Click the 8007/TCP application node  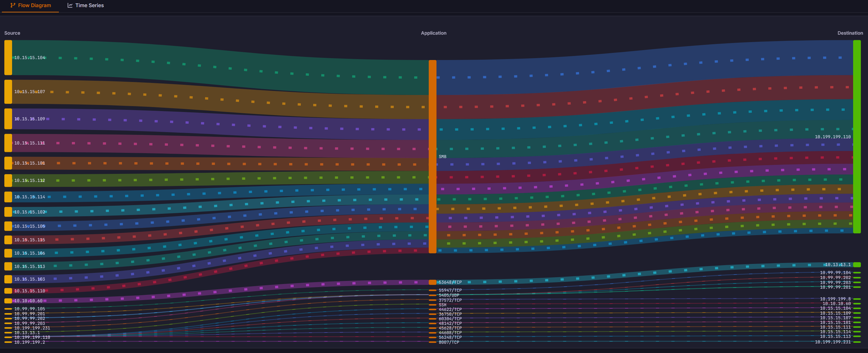433,342
